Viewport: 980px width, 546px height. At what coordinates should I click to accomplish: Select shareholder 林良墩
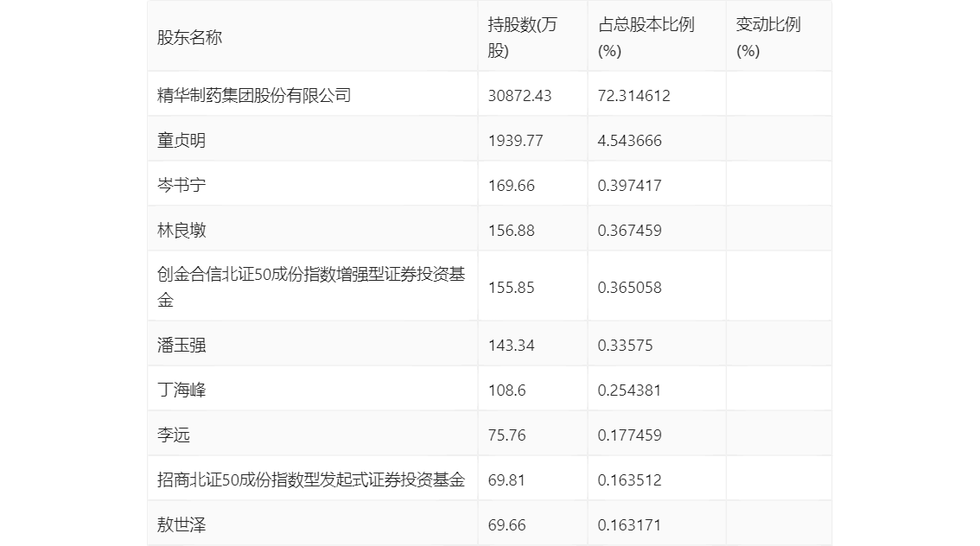coord(181,231)
